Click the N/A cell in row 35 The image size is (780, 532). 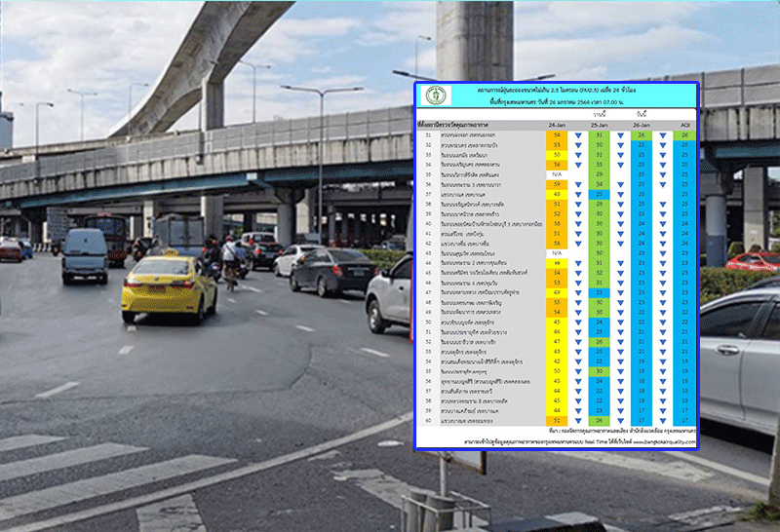pos(556,174)
